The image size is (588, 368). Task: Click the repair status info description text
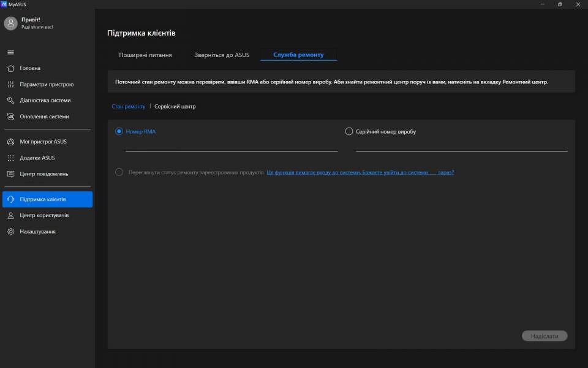pos(331,82)
